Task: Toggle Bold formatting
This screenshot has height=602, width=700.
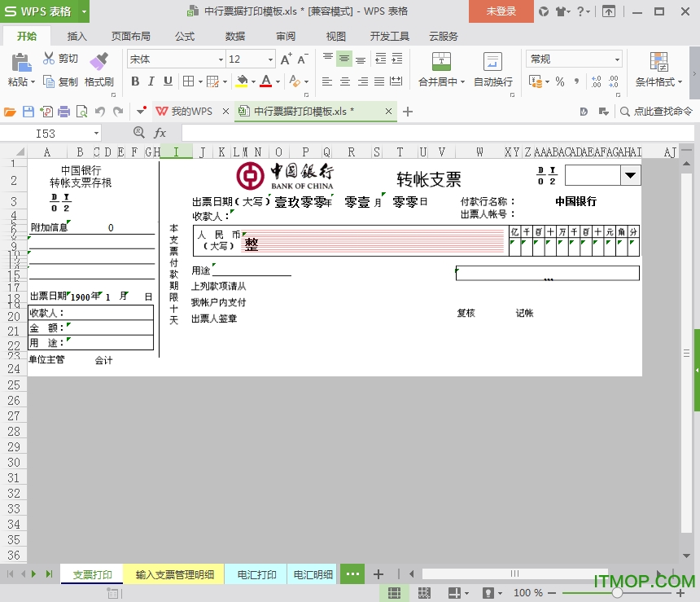Action: point(135,81)
